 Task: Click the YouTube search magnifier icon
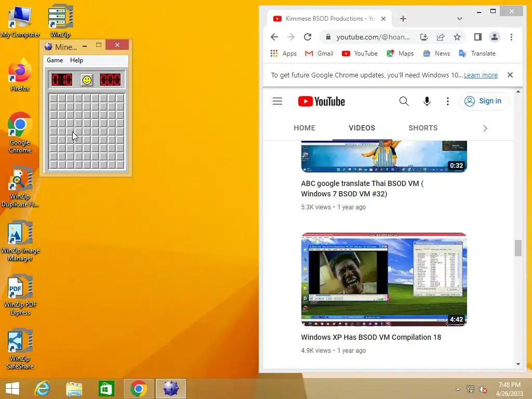[x=404, y=101]
